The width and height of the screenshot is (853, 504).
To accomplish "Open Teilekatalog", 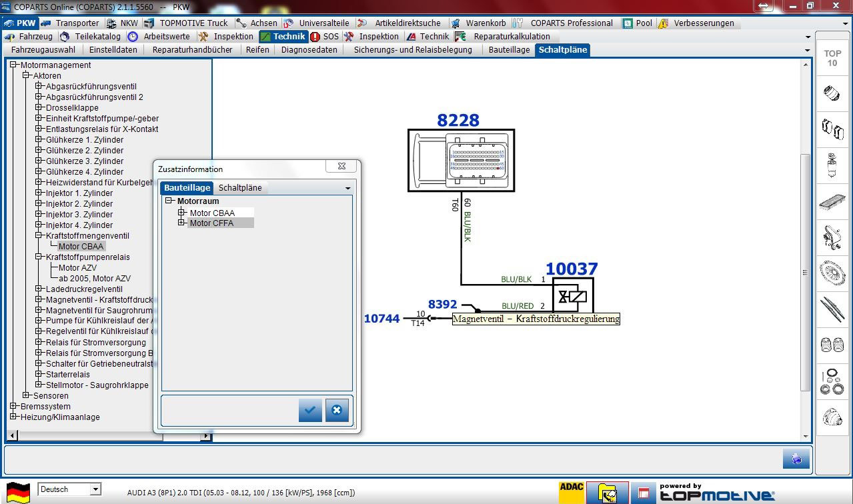I will coord(91,37).
